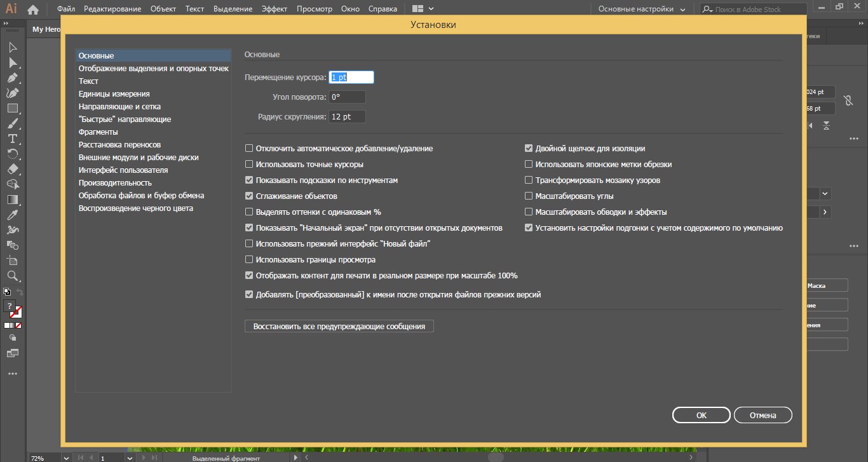Click the right-chevron expander in Properties panel

(x=825, y=212)
